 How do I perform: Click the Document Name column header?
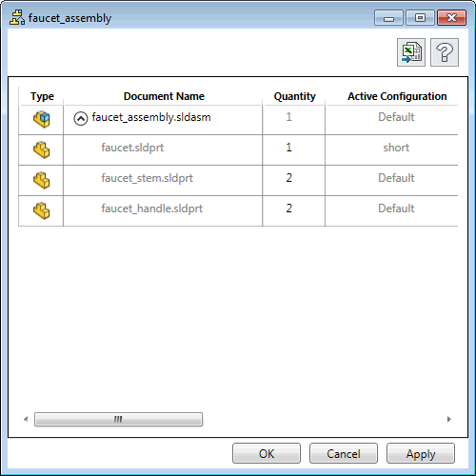164,96
